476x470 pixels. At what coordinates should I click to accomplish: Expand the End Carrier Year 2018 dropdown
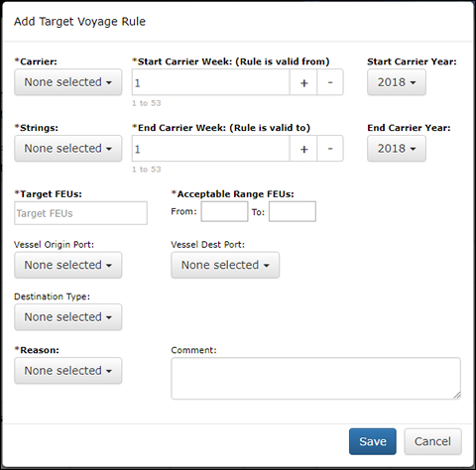point(397,149)
